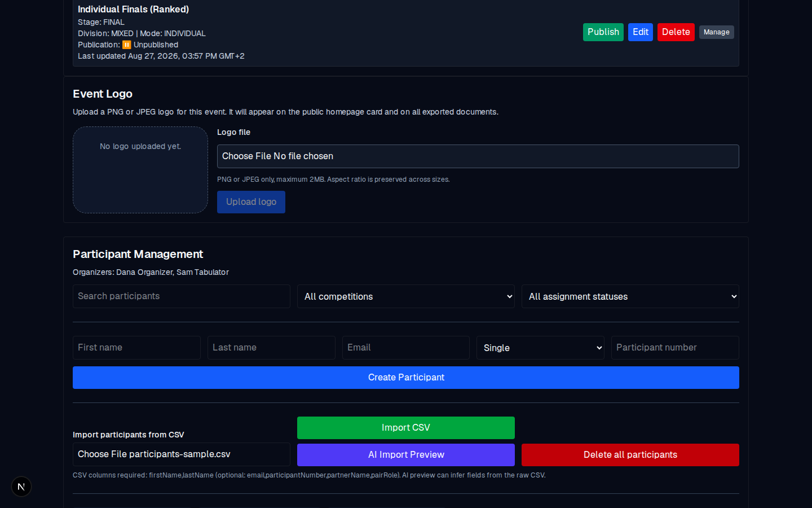
Task: Click the Create Participant button
Action: (406, 378)
